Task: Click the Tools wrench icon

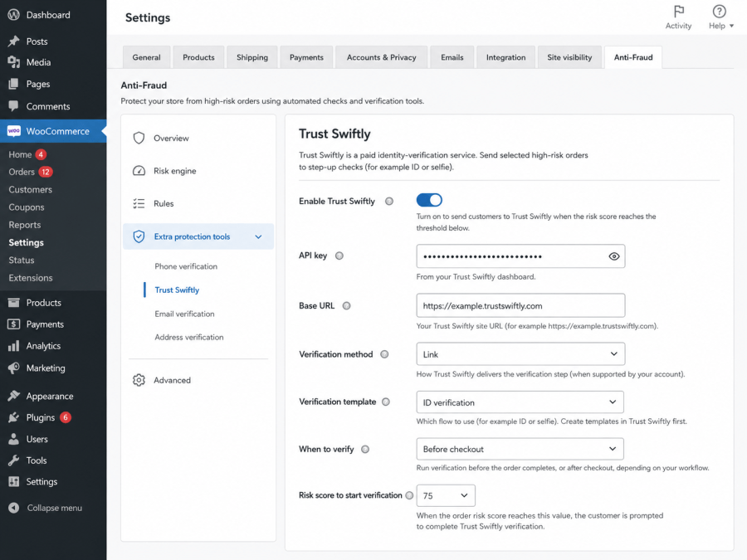Action: [x=14, y=460]
